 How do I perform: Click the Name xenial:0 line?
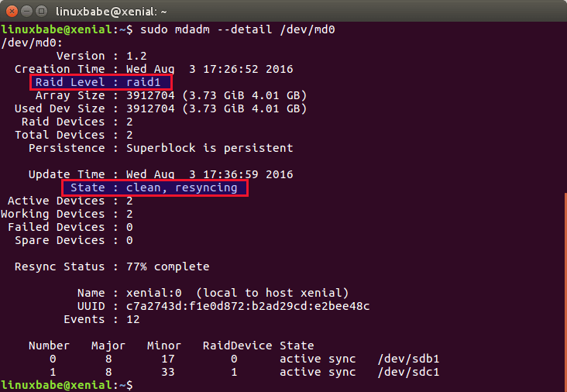[213, 293]
